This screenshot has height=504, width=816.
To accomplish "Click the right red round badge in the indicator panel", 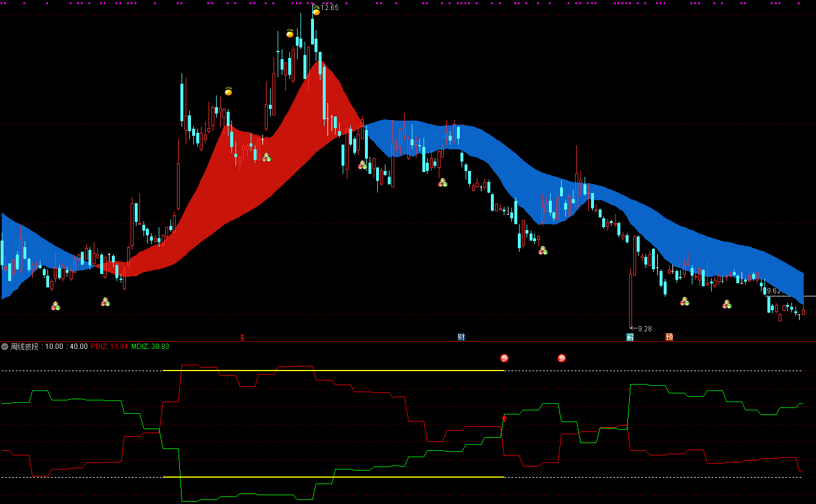I will [562, 358].
